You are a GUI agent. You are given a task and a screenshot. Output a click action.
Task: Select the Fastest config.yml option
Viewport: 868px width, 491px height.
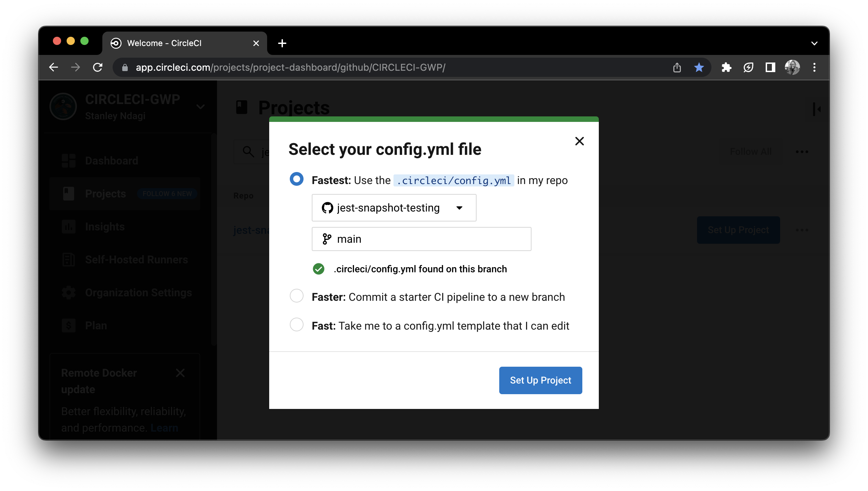296,179
